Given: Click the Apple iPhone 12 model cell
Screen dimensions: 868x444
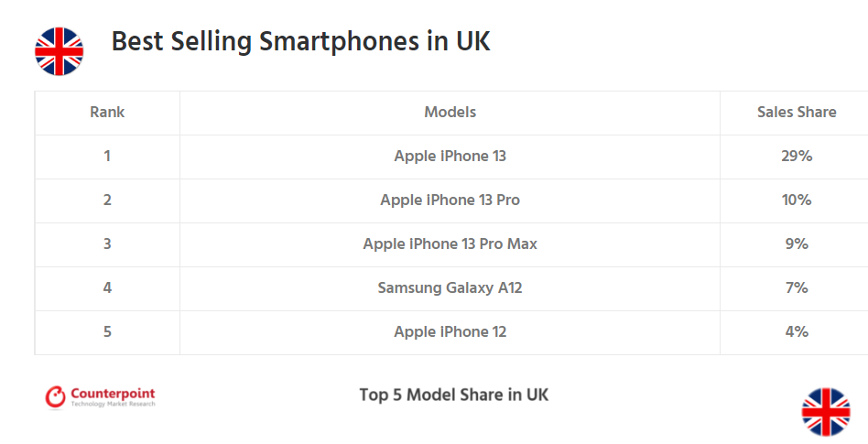Looking at the screenshot, I should tap(450, 332).
